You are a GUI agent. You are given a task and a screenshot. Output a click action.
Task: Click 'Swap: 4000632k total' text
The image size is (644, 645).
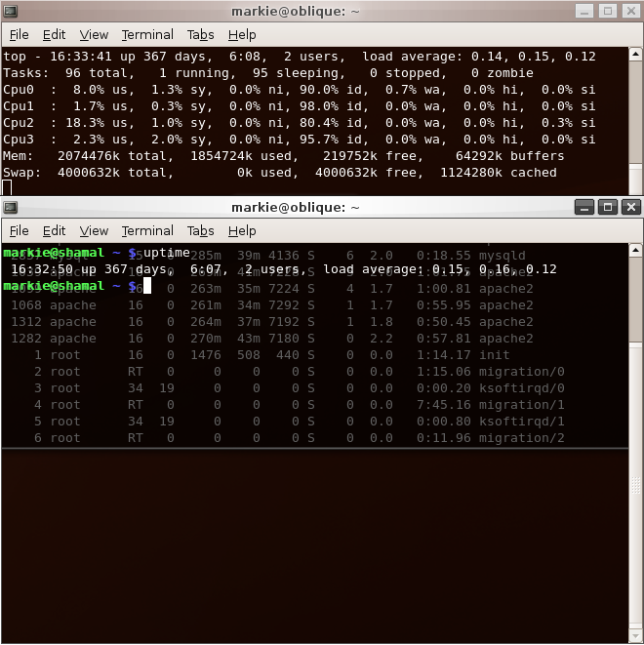(88, 173)
